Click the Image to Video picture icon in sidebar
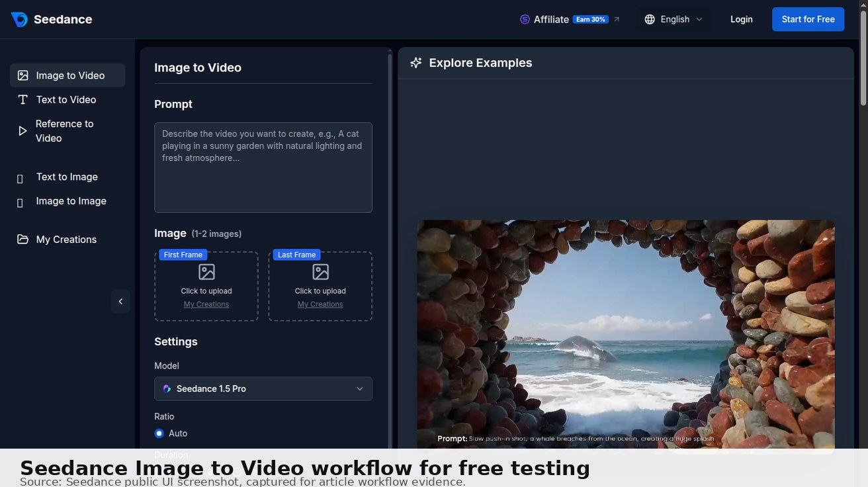This screenshot has height=487, width=868. click(22, 75)
